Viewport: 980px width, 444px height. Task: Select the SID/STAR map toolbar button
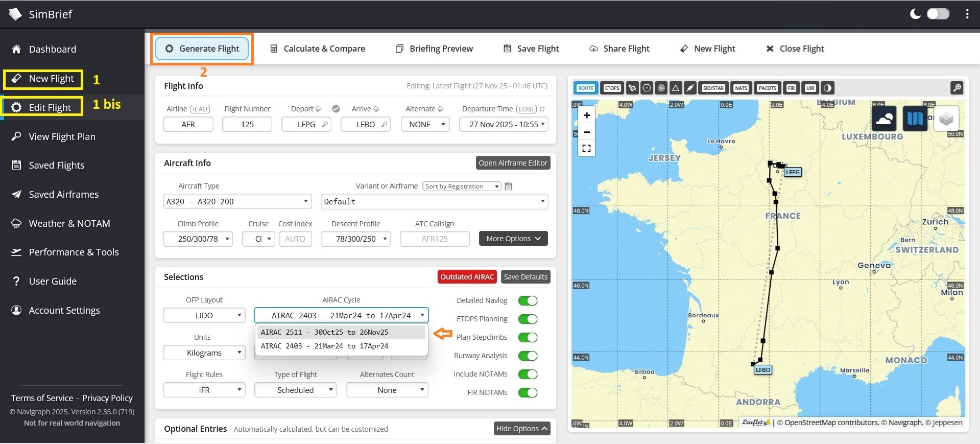point(713,88)
